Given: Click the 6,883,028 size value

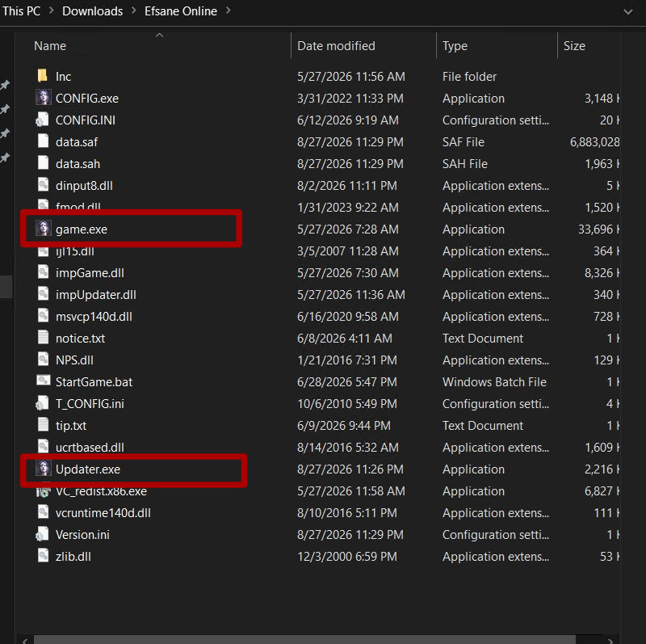Looking at the screenshot, I should click(x=594, y=142).
